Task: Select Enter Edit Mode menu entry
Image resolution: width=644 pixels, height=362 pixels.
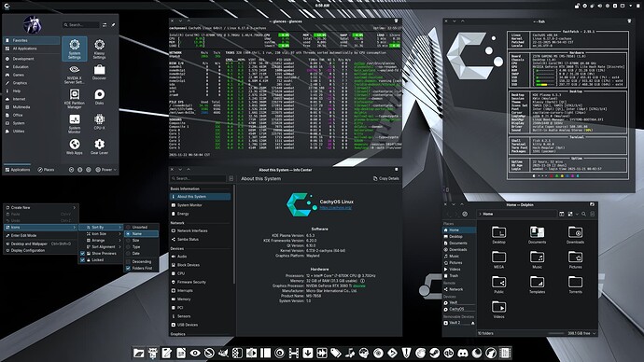Action: click(x=41, y=236)
